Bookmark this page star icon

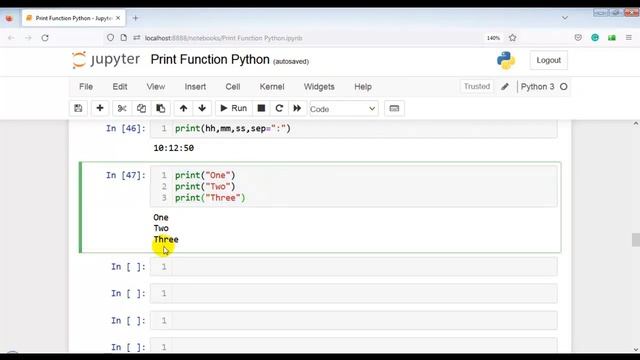tap(513, 38)
